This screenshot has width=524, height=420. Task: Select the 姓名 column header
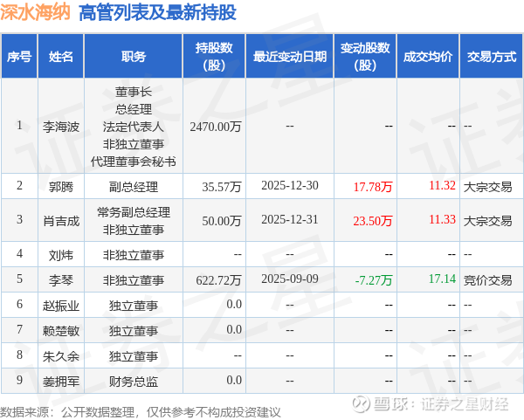pos(61,57)
